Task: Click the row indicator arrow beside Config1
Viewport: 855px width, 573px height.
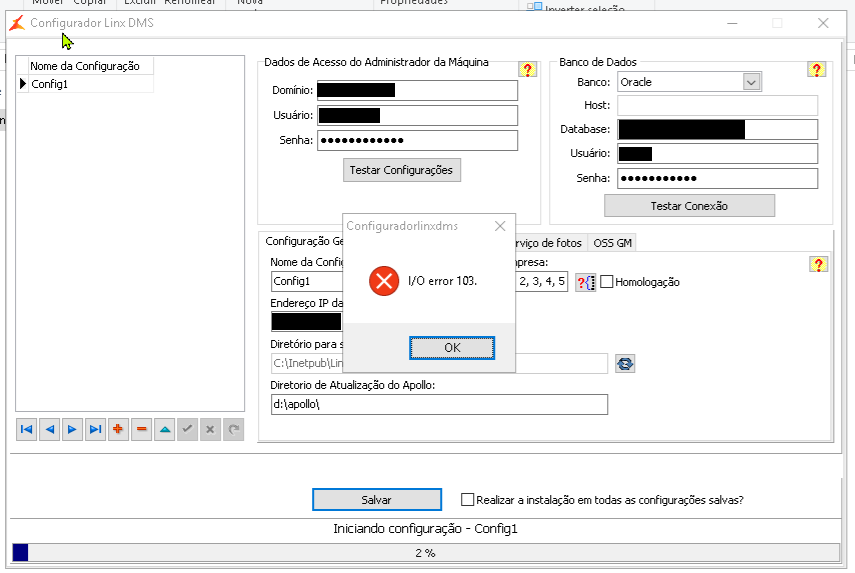Action: 23,84
